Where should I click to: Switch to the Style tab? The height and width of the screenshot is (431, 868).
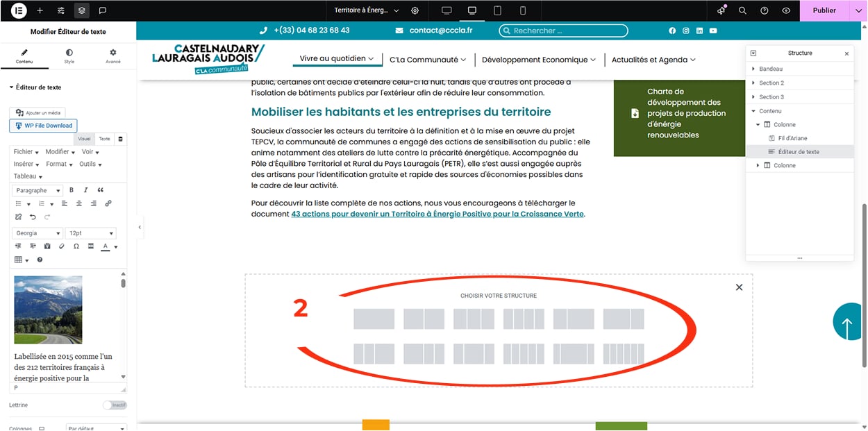point(69,56)
